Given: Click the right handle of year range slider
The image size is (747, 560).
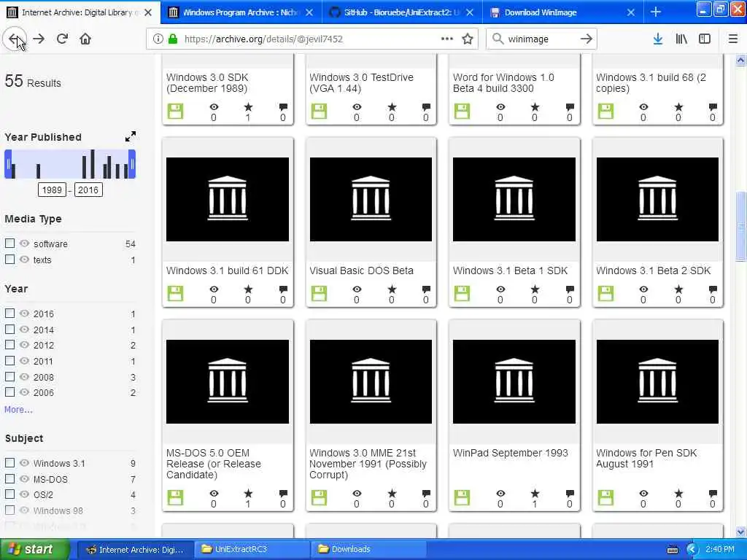Looking at the screenshot, I should 132,164.
